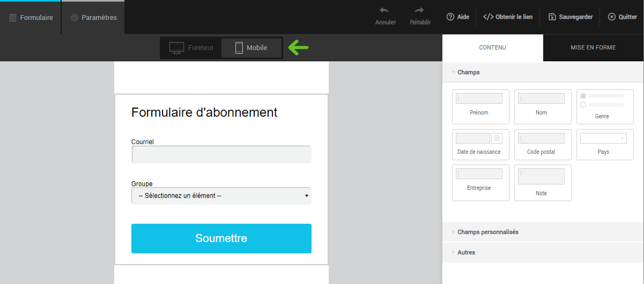
Task: Select the Formulaire d'abonnement title
Action: [204, 113]
